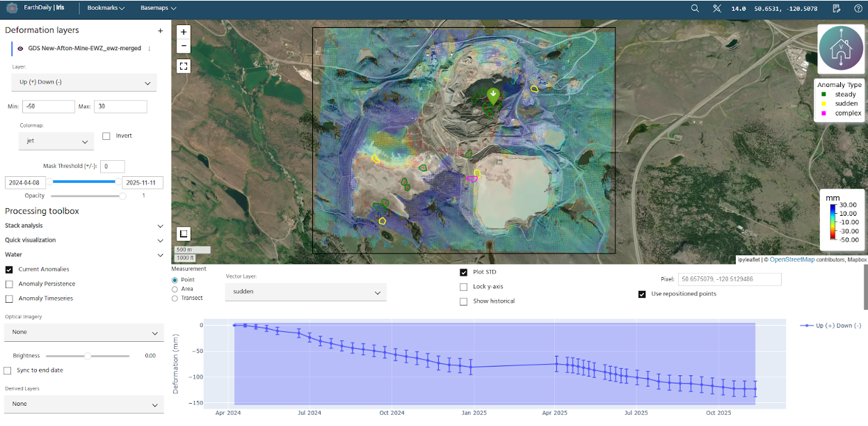The height and width of the screenshot is (426, 868).
Task: Zoom in on the map
Action: (183, 32)
